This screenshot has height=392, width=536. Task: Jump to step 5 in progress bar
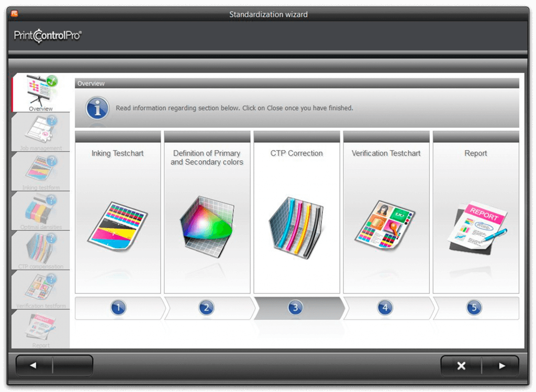click(x=474, y=308)
